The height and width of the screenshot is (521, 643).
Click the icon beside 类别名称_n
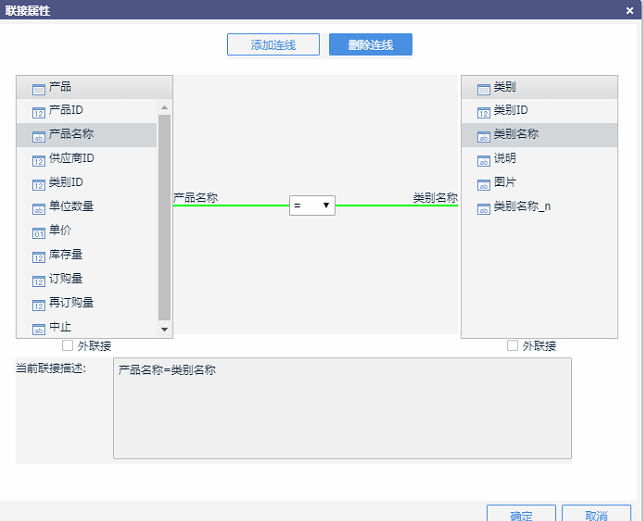(x=483, y=209)
